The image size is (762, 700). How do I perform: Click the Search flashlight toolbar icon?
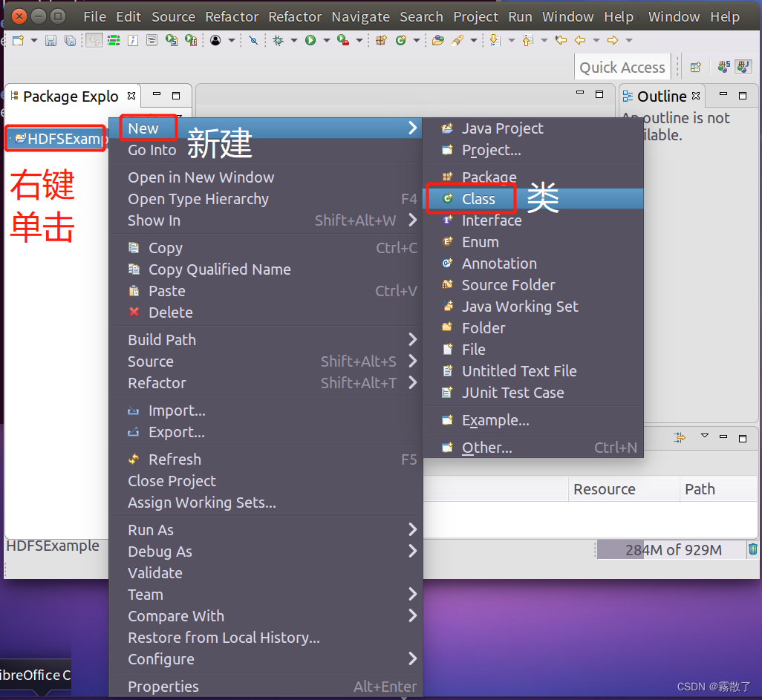[x=457, y=40]
